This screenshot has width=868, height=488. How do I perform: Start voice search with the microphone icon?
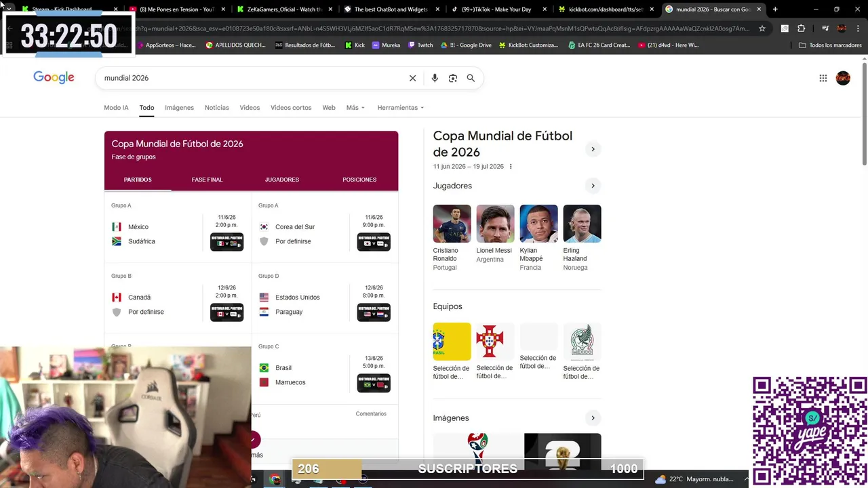point(435,78)
